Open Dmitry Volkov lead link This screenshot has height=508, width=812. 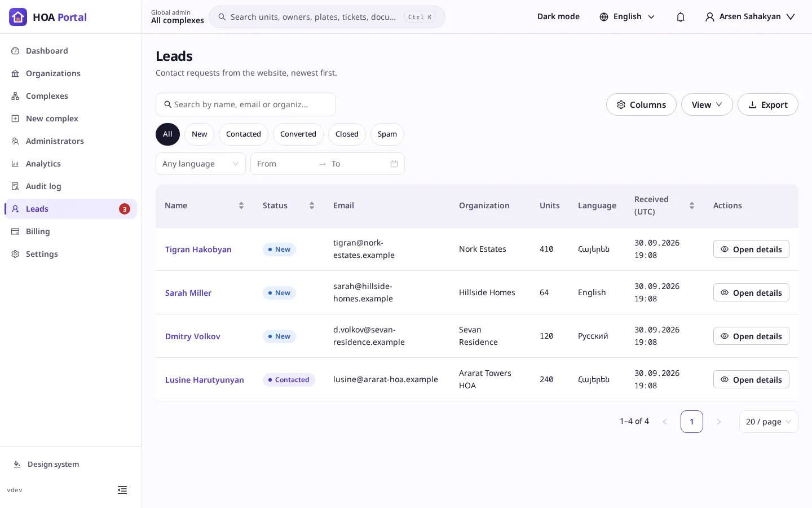tap(193, 336)
